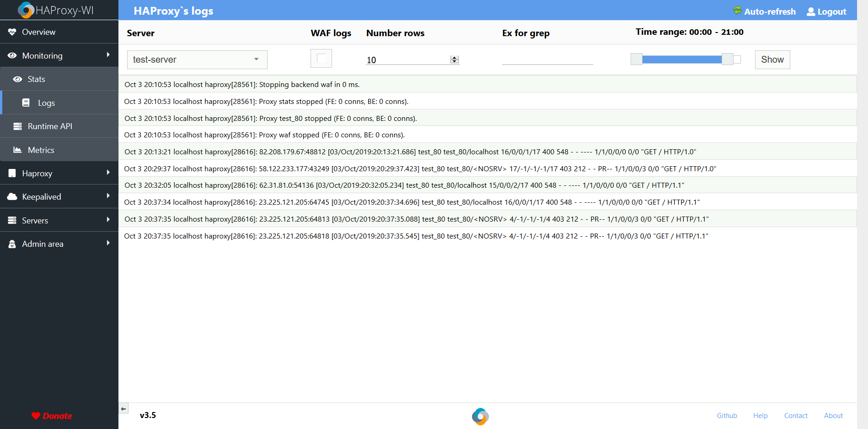Screen dimensions: 868x429
Task: Toggle the WAF logs checkbox
Action: pyautogui.click(x=321, y=59)
